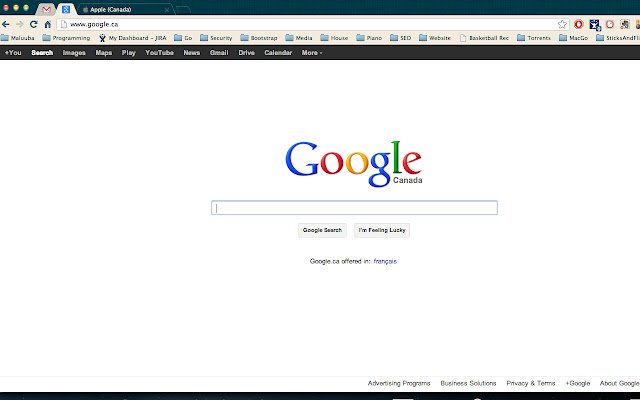Select the pinned Google tab
Viewport: 640px width, 400px height.
66,9
